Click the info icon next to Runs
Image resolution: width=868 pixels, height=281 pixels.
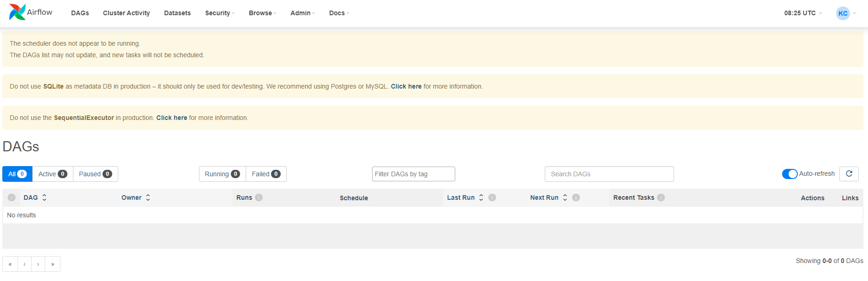tap(259, 197)
